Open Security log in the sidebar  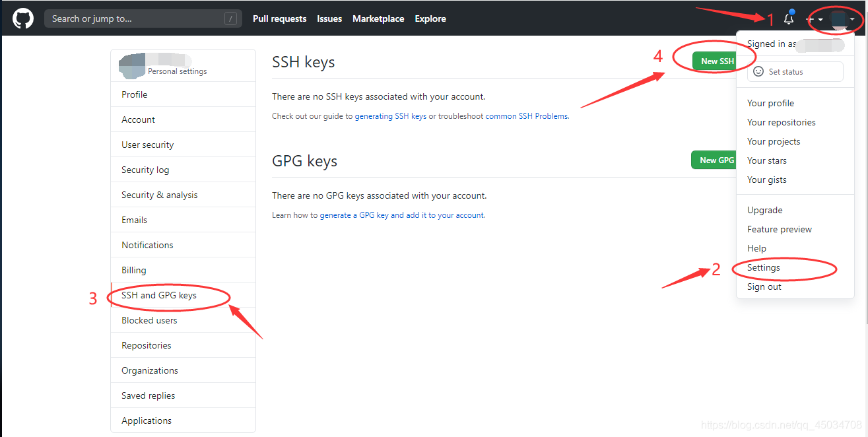coord(183,170)
